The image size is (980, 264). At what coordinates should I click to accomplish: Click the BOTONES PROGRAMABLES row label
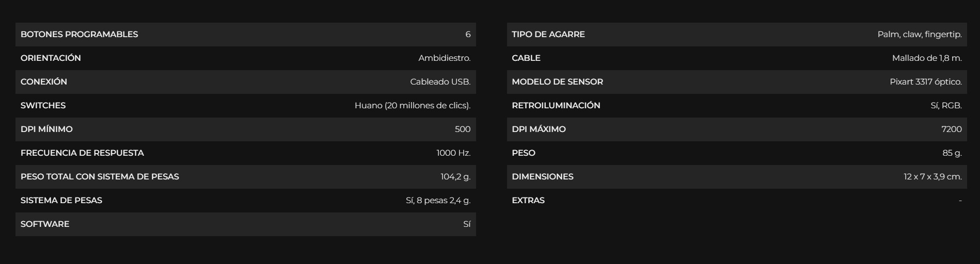(79, 35)
